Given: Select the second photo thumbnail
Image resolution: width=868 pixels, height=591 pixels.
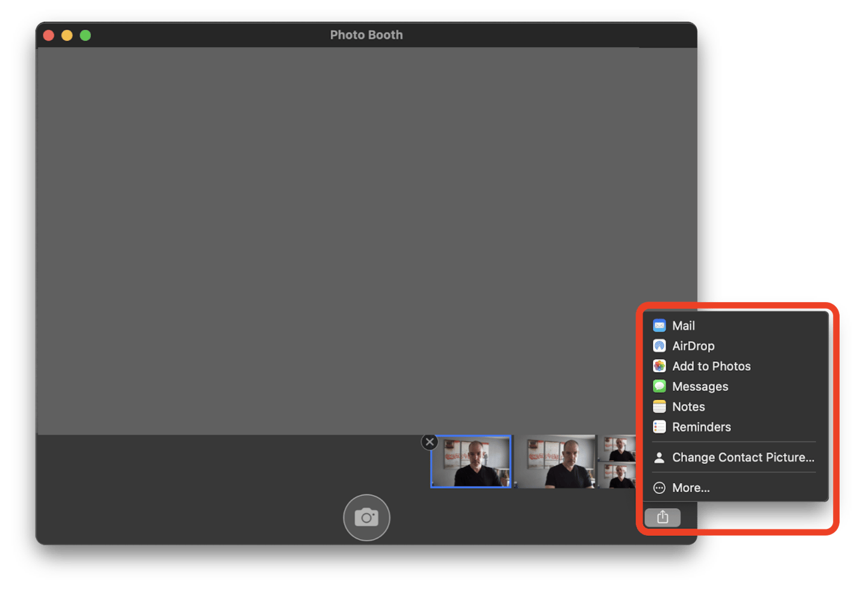Looking at the screenshot, I should coord(555,461).
